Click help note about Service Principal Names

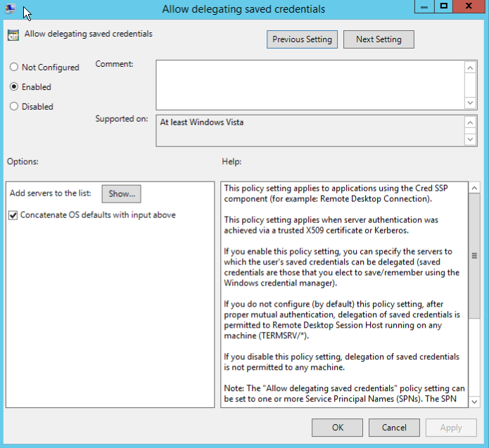[344, 393]
